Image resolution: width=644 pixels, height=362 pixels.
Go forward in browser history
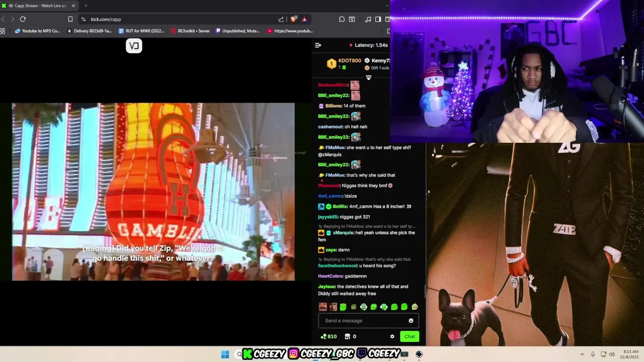13,19
